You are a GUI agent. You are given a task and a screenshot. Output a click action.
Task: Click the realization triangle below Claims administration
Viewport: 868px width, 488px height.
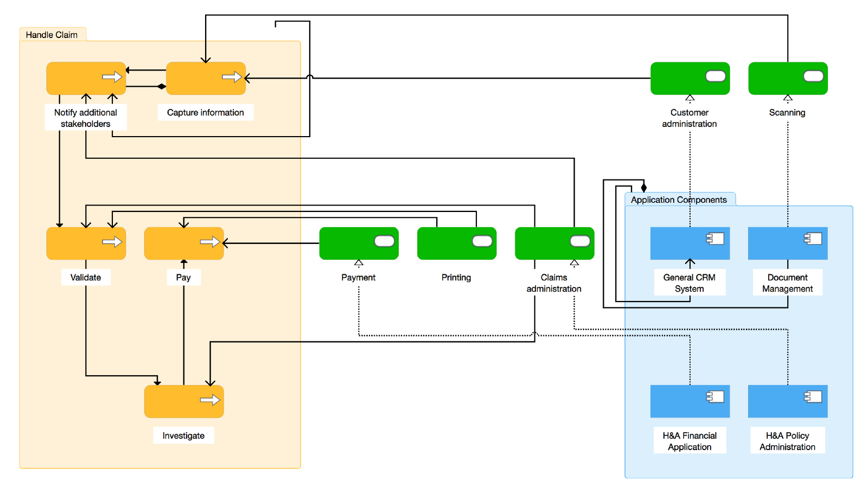coord(574,262)
